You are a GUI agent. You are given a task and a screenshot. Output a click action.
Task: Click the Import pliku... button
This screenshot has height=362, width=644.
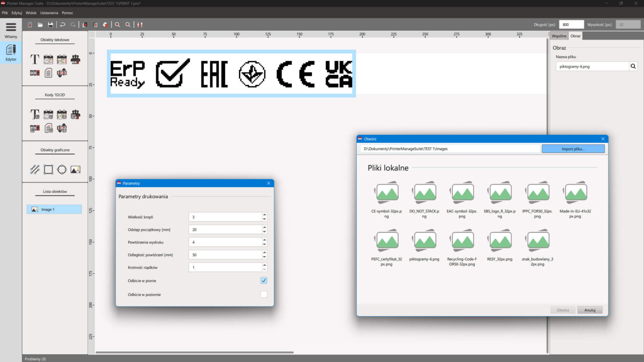573,149
